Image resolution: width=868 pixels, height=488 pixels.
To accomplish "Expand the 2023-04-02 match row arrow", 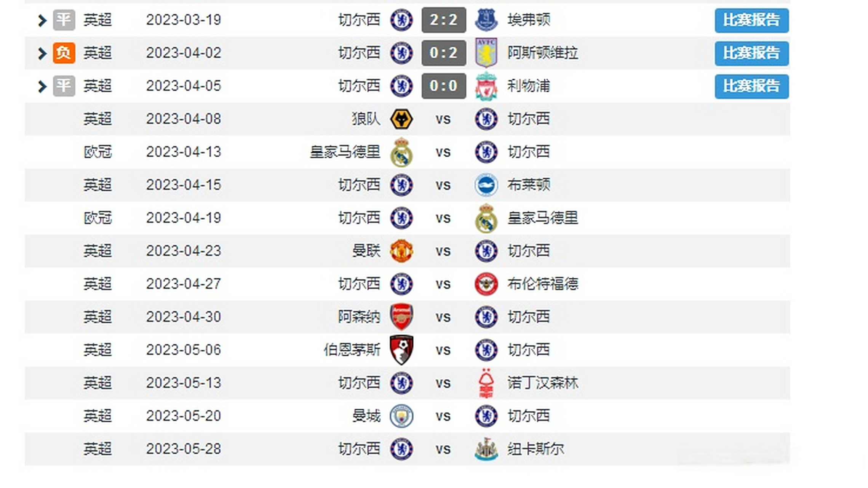I will tap(42, 53).
